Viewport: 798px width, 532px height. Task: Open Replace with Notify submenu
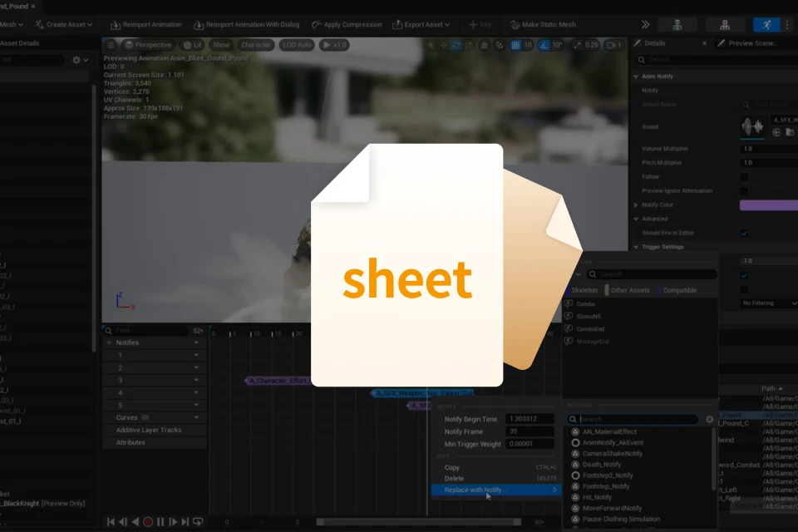[495, 490]
